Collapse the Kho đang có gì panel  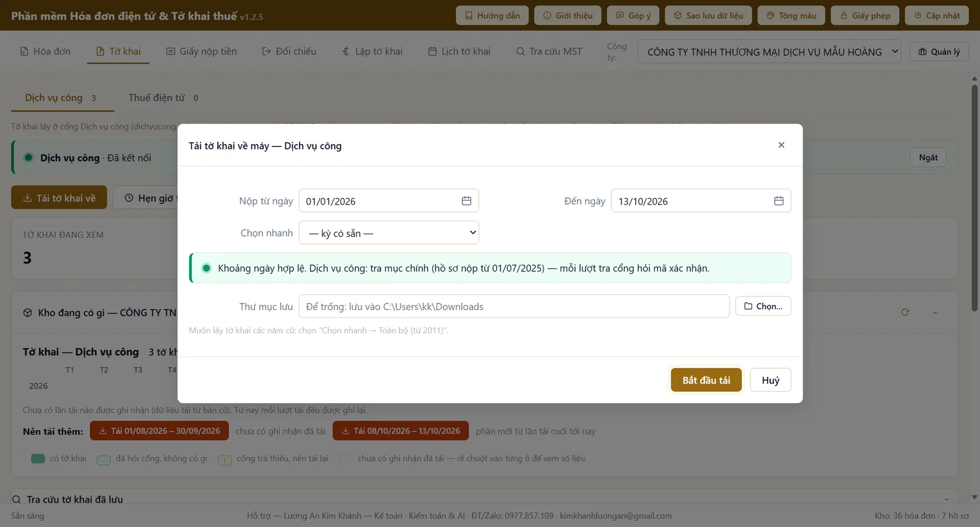point(935,313)
